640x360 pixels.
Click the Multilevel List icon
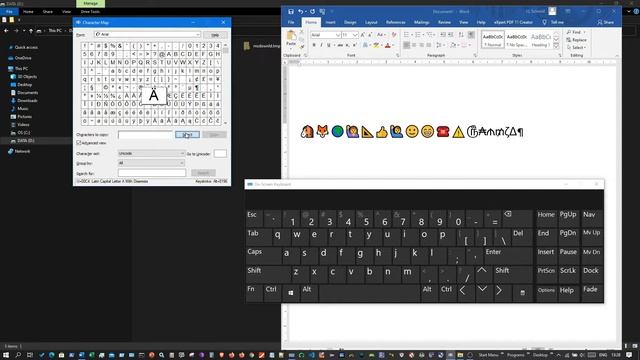click(x=430, y=35)
